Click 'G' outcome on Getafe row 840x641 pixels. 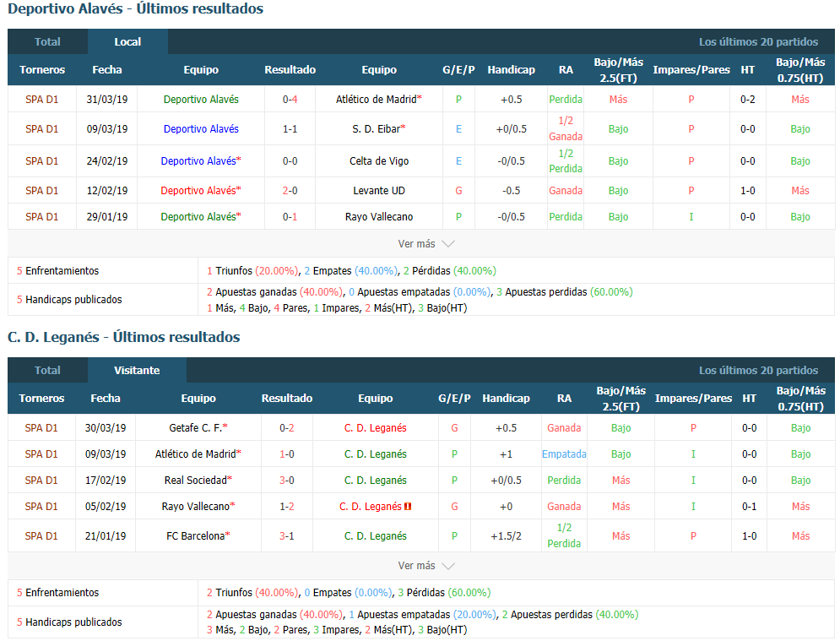[454, 427]
